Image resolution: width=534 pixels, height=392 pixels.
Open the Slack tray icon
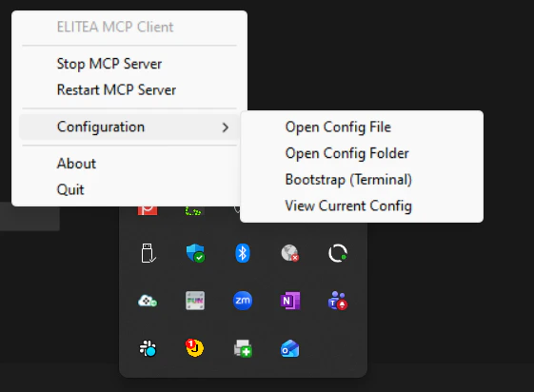click(148, 348)
